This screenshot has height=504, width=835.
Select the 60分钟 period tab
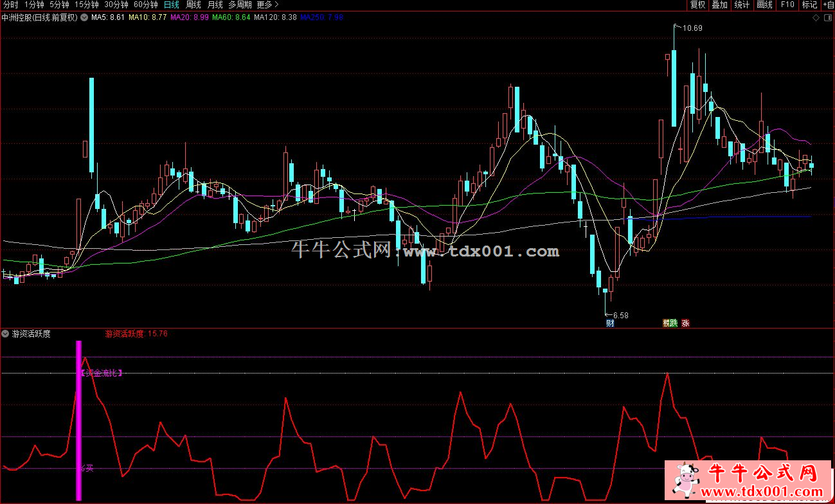pyautogui.click(x=146, y=4)
